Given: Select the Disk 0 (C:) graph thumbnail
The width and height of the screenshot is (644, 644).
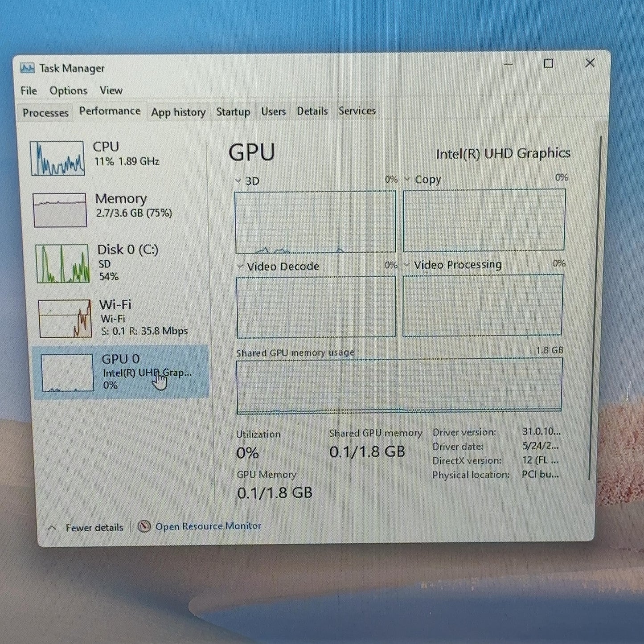Looking at the screenshot, I should pos(63,263).
